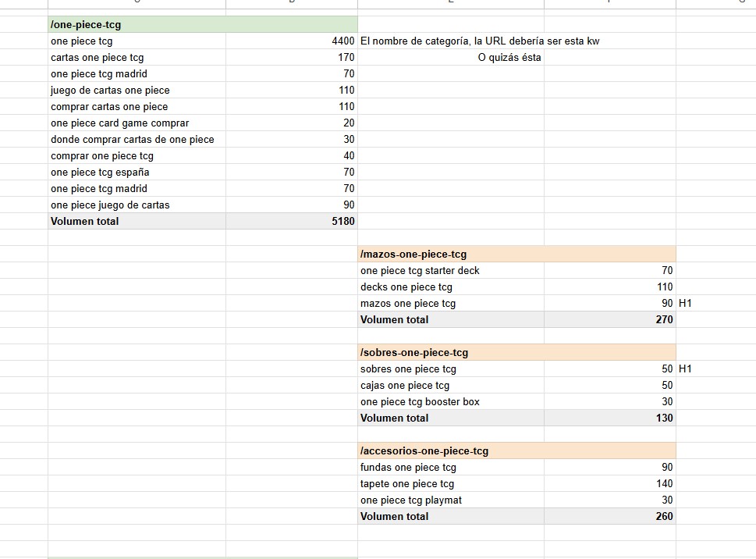Select the "sobres one piece tcg" cell
The width and height of the screenshot is (756, 559).
[x=451, y=369]
